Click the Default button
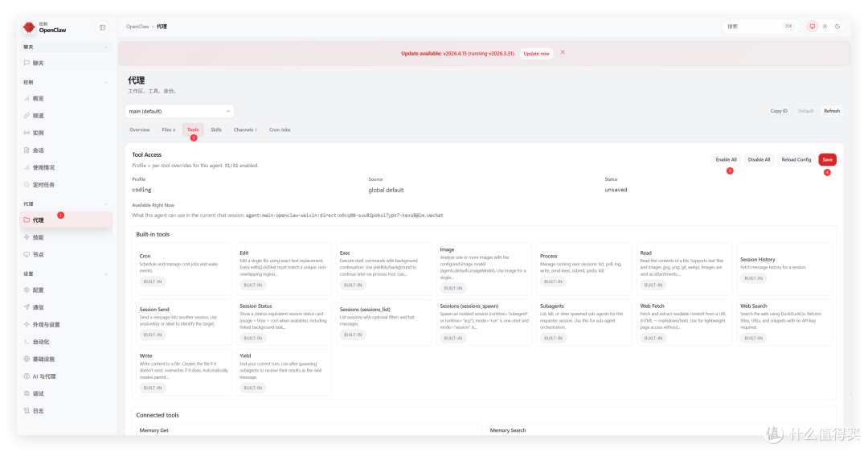 click(x=805, y=111)
